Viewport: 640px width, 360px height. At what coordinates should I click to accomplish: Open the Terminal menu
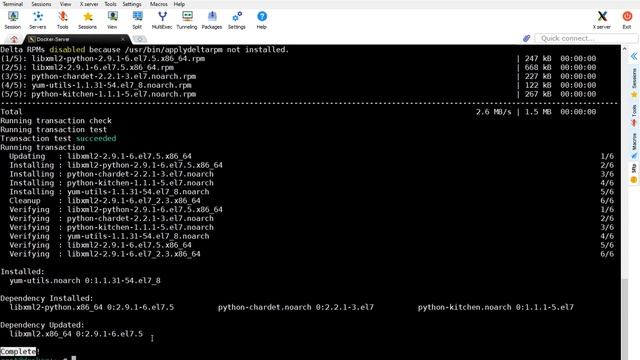click(13, 4)
